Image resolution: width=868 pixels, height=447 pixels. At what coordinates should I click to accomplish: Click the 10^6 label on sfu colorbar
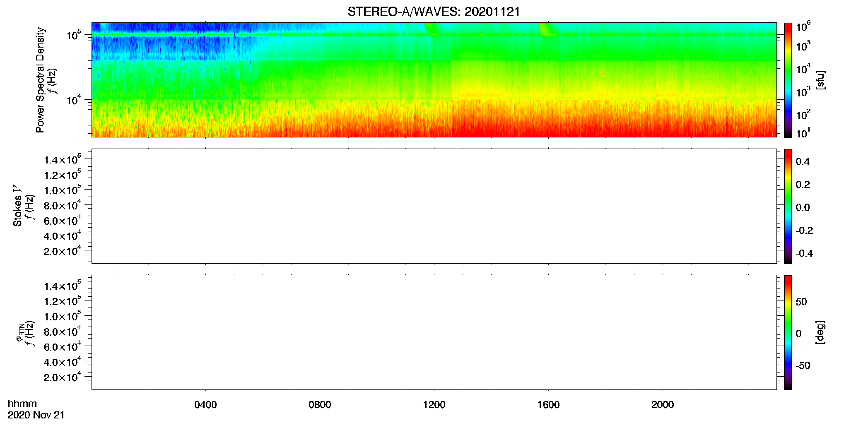[803, 27]
